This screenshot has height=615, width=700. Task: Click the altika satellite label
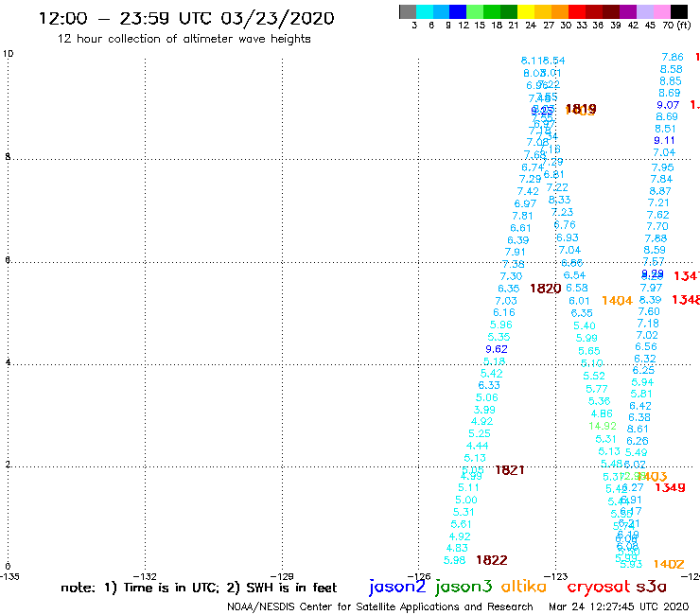point(524,587)
